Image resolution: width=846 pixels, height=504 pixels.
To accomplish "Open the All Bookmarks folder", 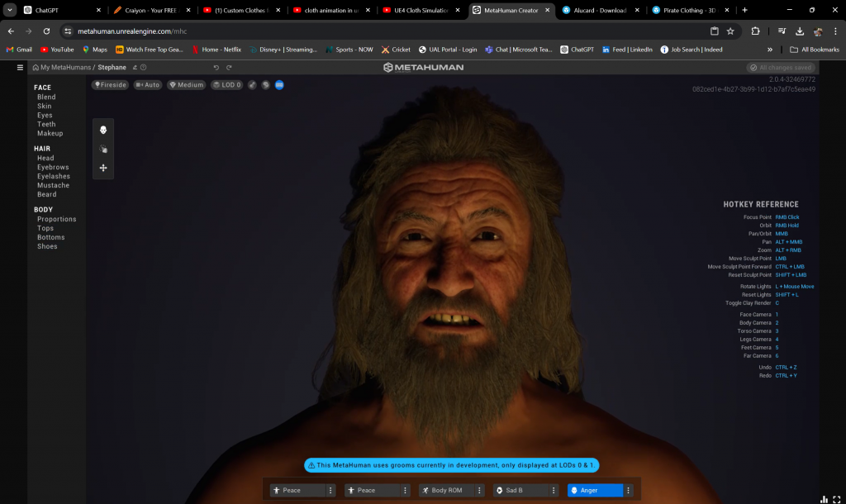I will 815,50.
